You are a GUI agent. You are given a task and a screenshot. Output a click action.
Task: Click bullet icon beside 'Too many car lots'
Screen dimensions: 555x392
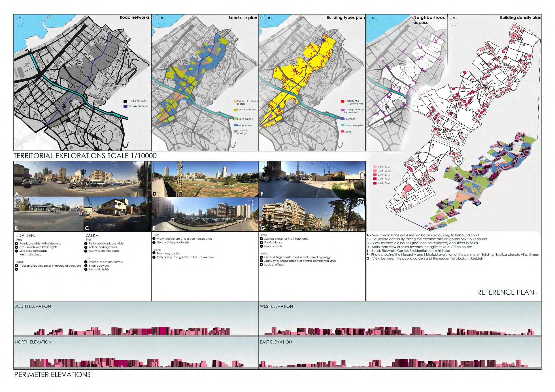tap(154, 253)
